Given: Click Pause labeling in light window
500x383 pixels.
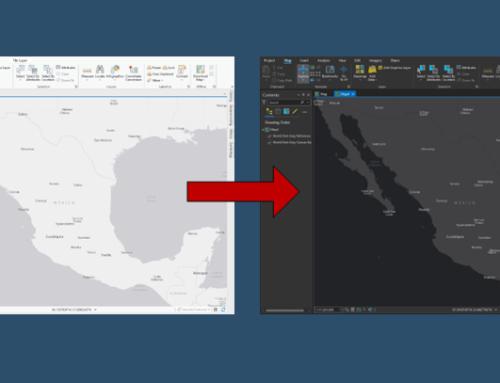Looking at the screenshot, I should (154, 68).
